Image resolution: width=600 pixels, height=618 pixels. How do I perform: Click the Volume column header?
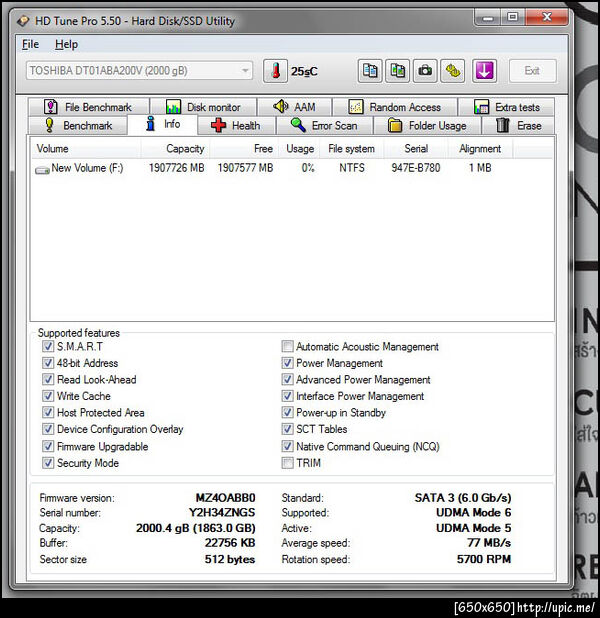tap(86, 149)
